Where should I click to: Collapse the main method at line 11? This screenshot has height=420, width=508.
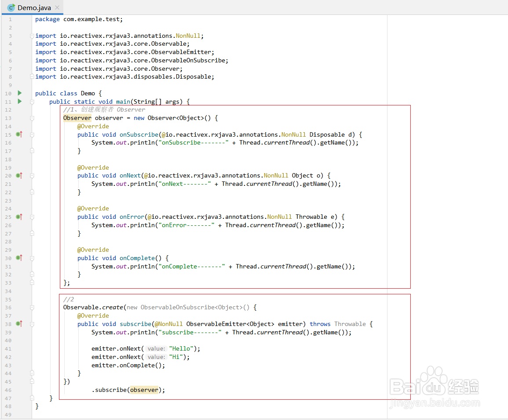click(32, 102)
